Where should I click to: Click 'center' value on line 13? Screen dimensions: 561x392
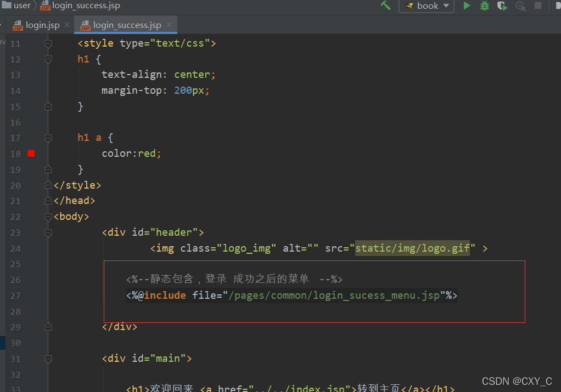[192, 75]
